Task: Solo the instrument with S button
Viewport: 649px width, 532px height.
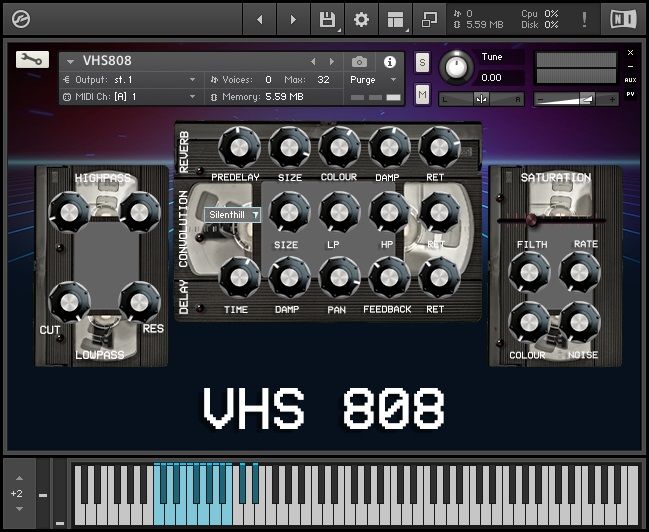Action: 422,62
